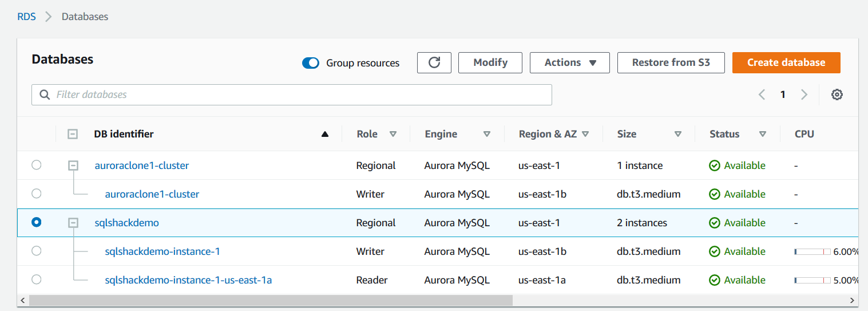Navigate to RDS breadcrumb link

click(x=26, y=17)
